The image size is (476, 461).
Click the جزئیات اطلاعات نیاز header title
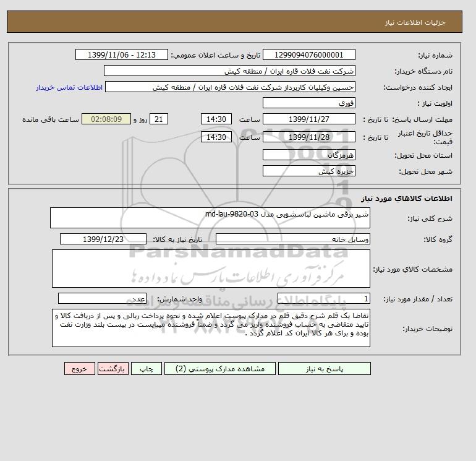[415, 22]
